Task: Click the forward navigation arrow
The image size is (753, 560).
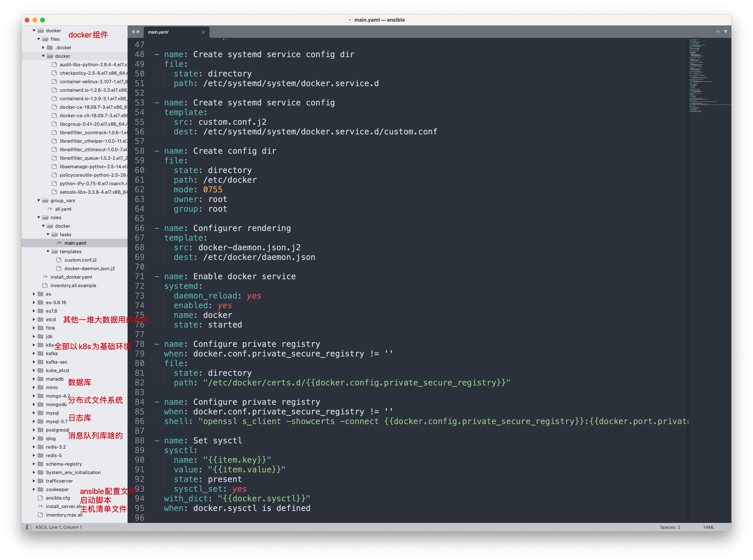Action: point(138,32)
